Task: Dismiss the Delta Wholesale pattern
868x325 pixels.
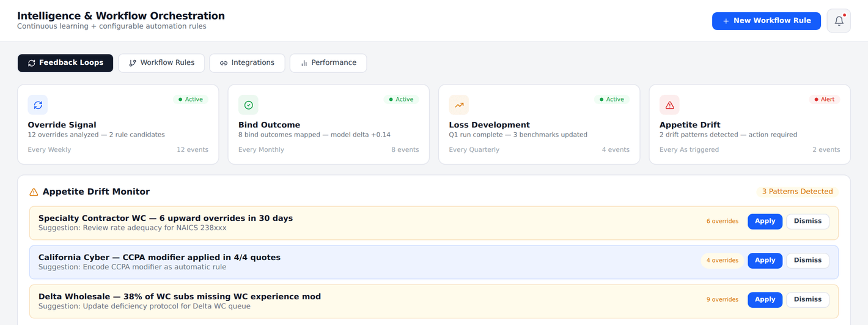Action: 807,300
